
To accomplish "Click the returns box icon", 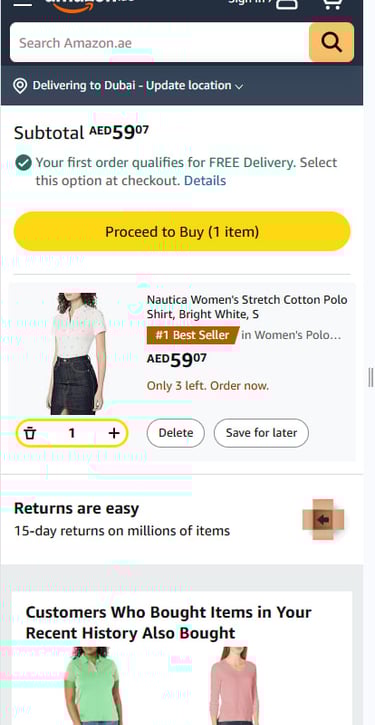I will point(323,520).
